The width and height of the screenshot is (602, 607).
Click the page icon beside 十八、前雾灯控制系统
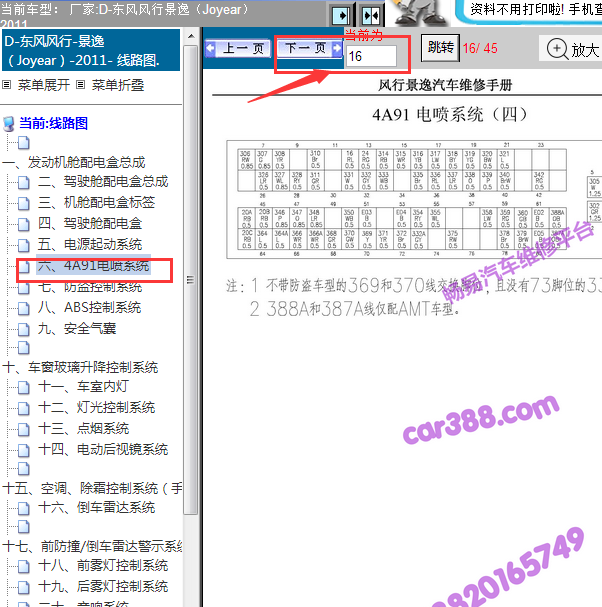pos(24,566)
